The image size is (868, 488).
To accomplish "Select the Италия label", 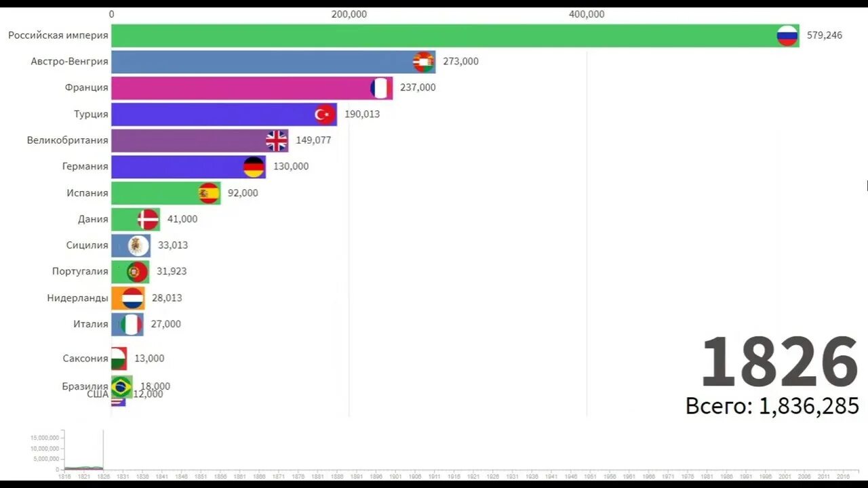I will pyautogui.click(x=91, y=324).
